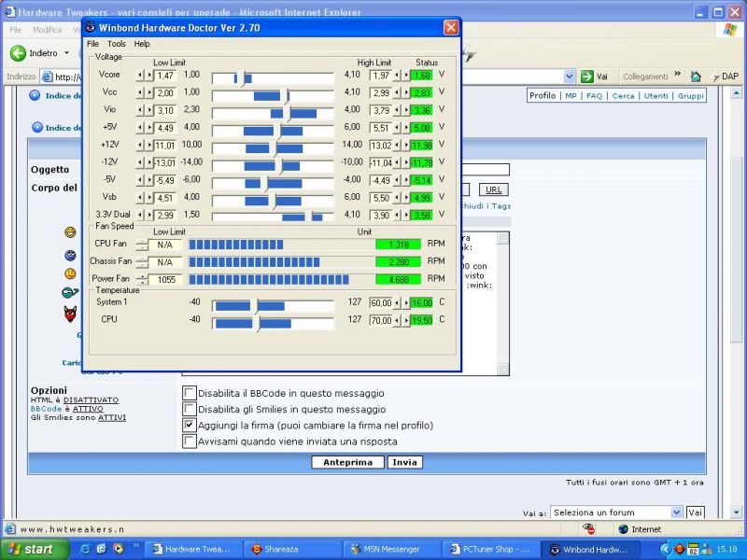Image resolution: width=747 pixels, height=560 pixels.
Task: Click the CPU temperature range slider
Action: [273, 323]
